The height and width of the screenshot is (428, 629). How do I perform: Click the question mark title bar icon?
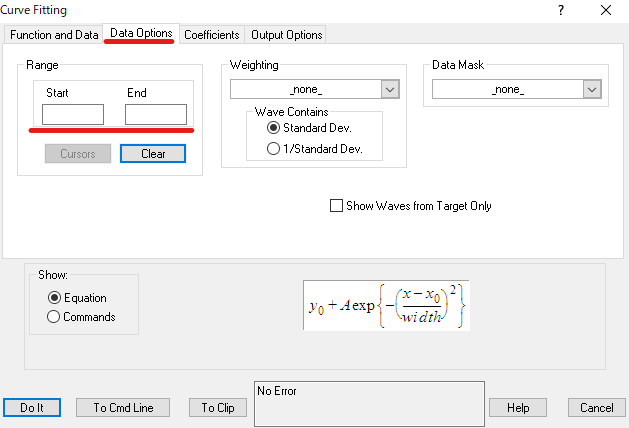(560, 9)
